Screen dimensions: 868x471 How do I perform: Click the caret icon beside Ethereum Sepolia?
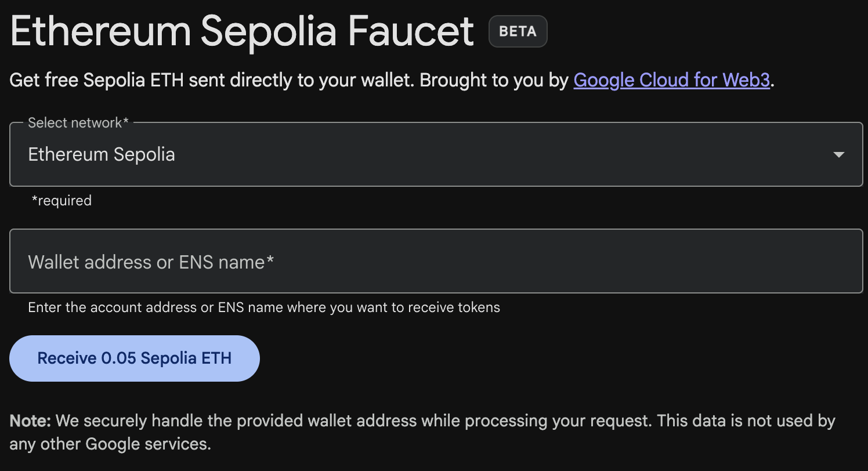(x=839, y=154)
